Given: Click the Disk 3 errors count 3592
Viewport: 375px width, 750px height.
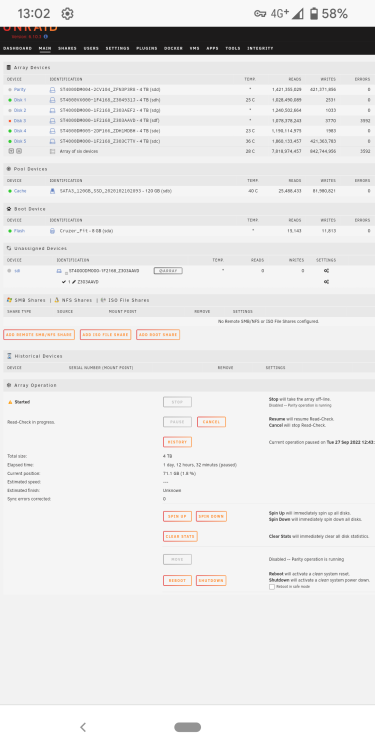Looking at the screenshot, I should coord(365,121).
